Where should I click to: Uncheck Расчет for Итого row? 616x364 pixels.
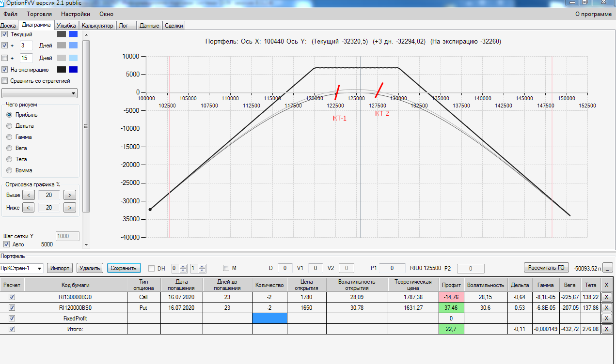click(12, 329)
